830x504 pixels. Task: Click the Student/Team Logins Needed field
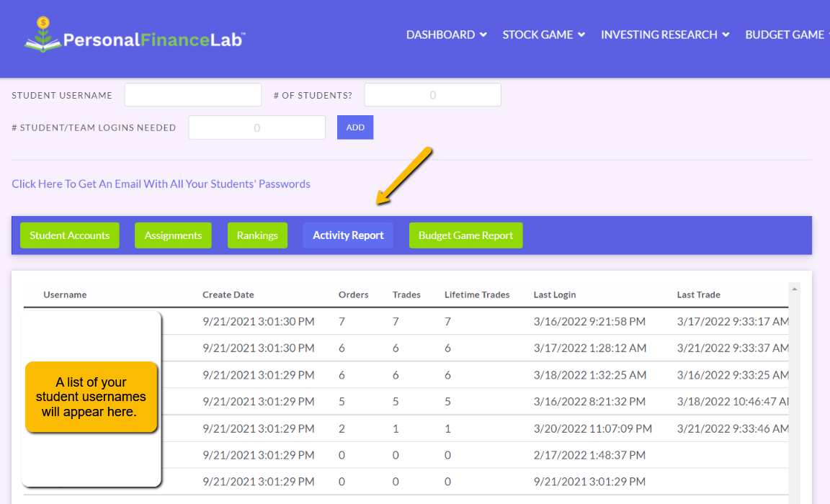click(256, 127)
